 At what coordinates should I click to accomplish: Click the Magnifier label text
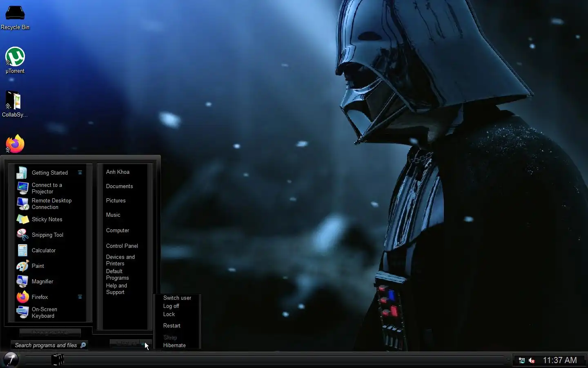coord(42,281)
